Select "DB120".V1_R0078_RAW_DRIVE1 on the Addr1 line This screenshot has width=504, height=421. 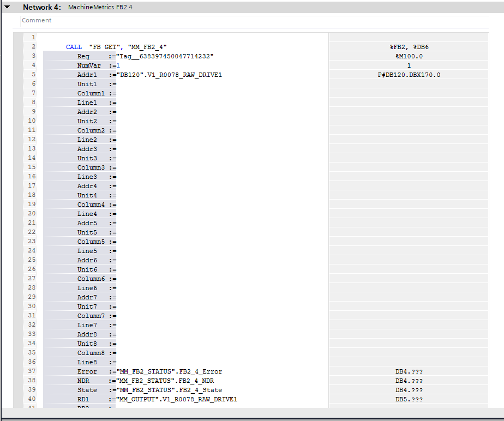pyautogui.click(x=169, y=75)
